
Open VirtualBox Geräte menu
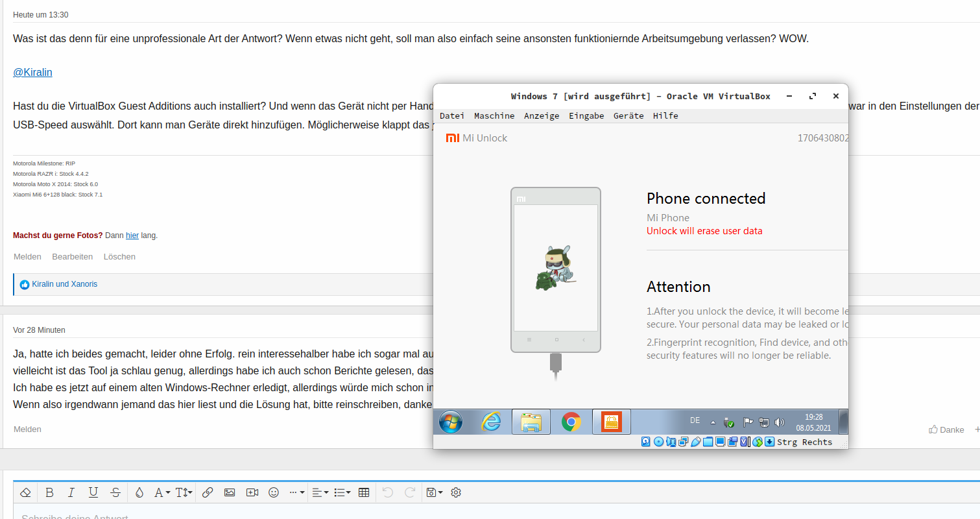point(628,115)
